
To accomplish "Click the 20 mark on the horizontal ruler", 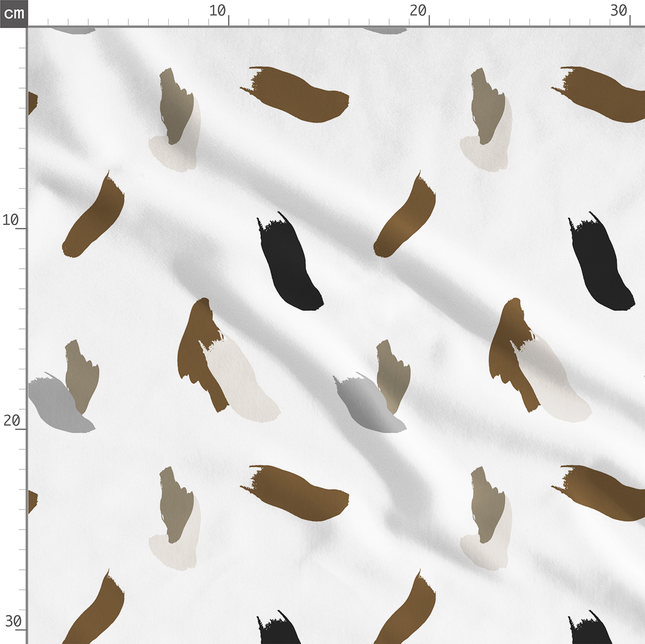I will (x=418, y=11).
